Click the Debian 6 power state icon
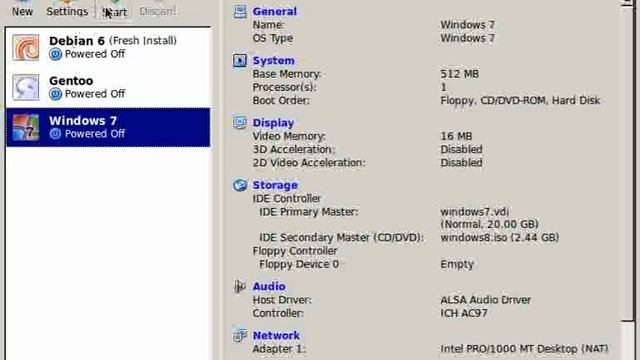 coord(55,54)
